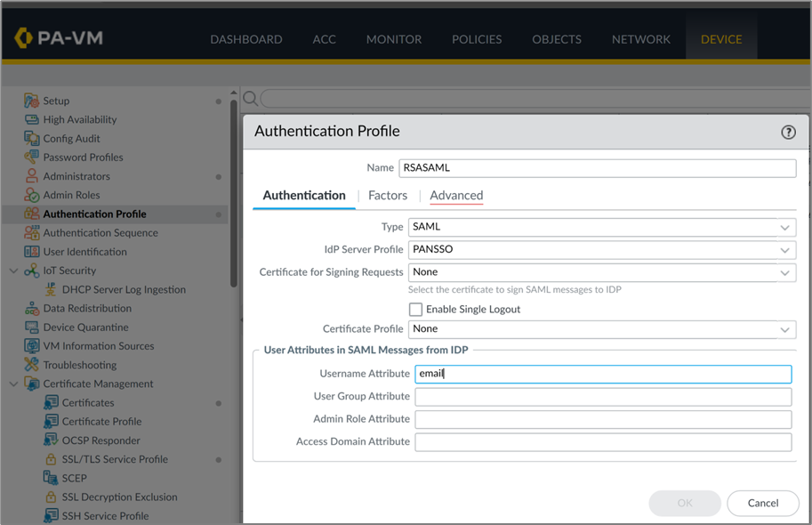The width and height of the screenshot is (812, 525).
Task: Click the Certificates icon in sidebar
Action: pyautogui.click(x=51, y=403)
